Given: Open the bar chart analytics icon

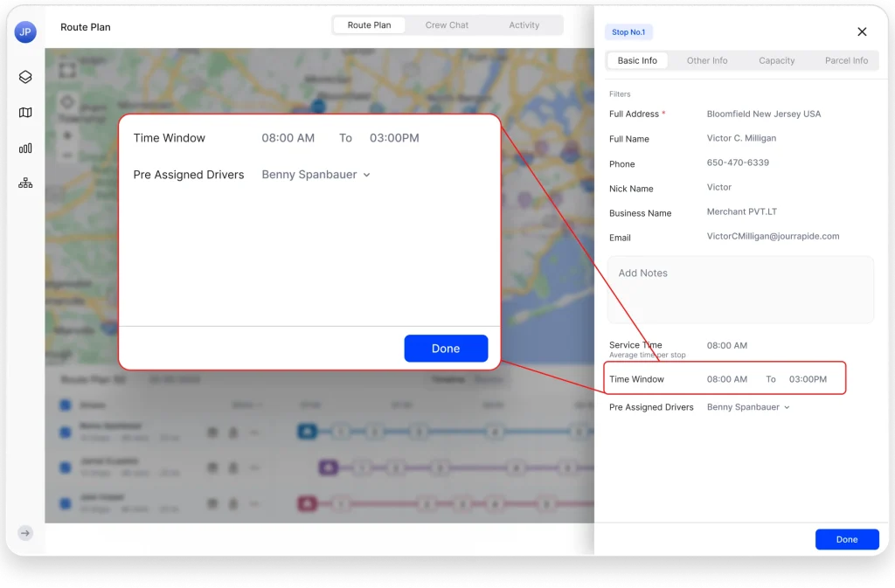Looking at the screenshot, I should click(25, 149).
